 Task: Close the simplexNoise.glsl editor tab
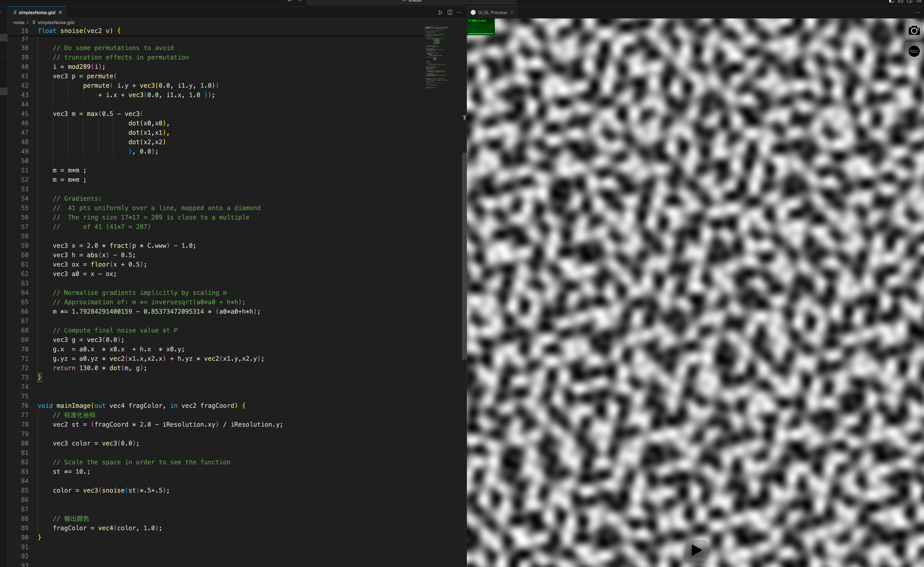tap(60, 12)
